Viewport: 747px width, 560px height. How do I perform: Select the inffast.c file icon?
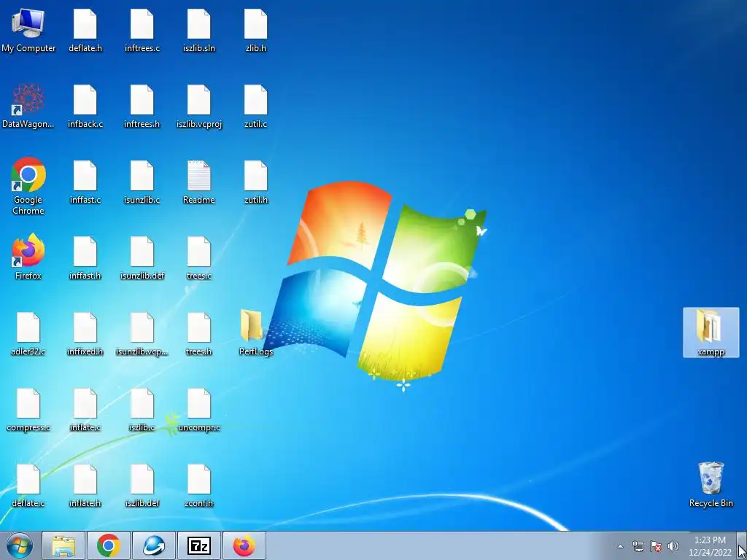pos(85,182)
